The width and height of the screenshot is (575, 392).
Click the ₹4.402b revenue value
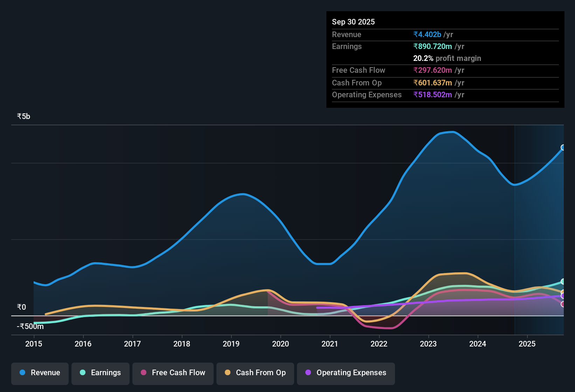tap(427, 34)
